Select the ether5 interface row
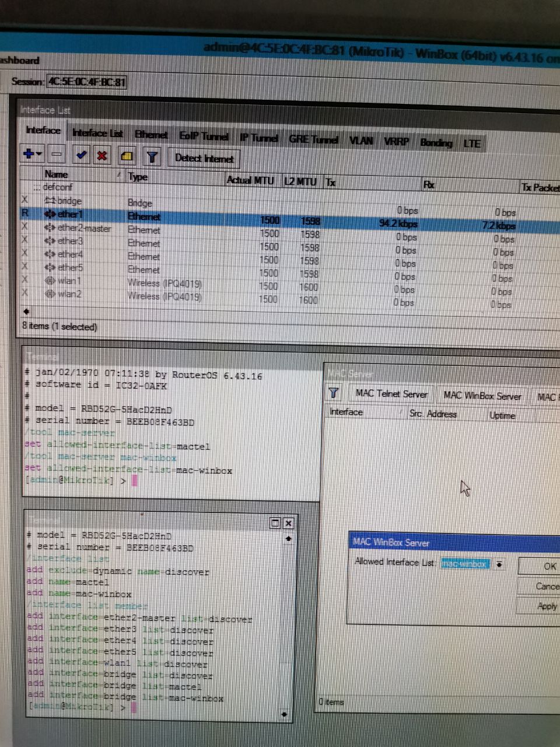 click(290, 271)
